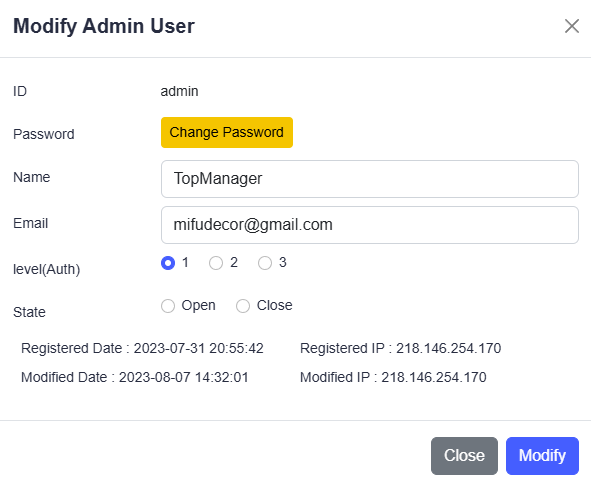The width and height of the screenshot is (591, 485).
Task: Click the level(Auth) label
Action: (46, 269)
